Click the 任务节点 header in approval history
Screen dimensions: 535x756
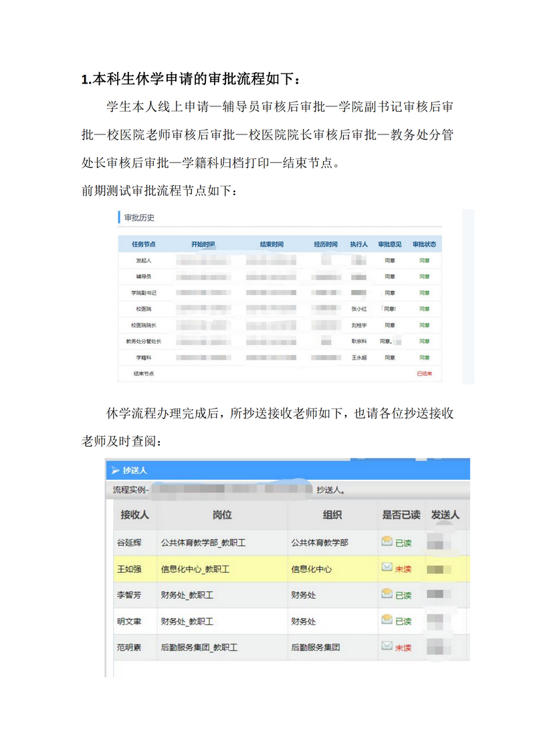(143, 245)
